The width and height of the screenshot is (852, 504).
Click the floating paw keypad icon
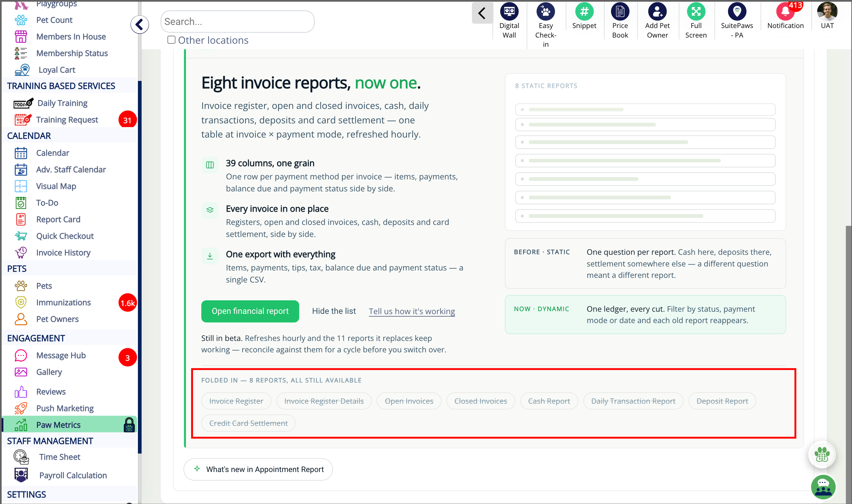[x=822, y=454]
